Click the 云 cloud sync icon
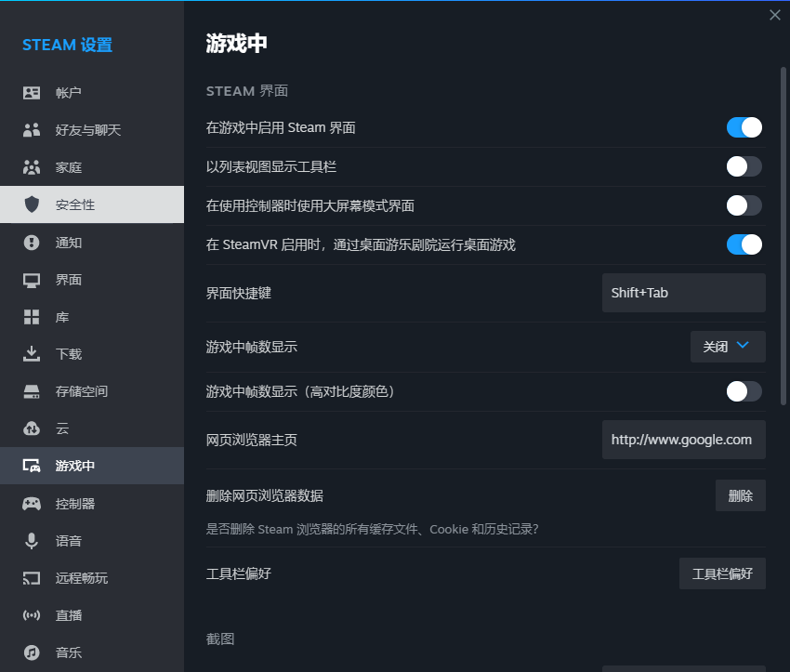 [x=32, y=428]
